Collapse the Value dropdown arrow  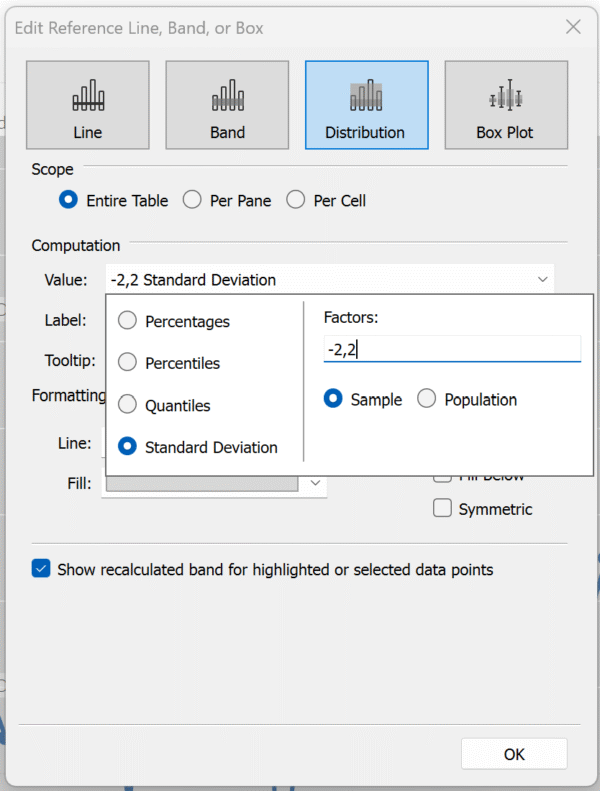point(542,280)
